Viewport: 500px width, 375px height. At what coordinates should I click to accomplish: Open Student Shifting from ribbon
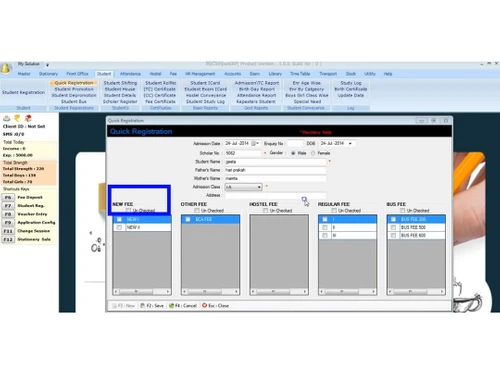[120, 83]
